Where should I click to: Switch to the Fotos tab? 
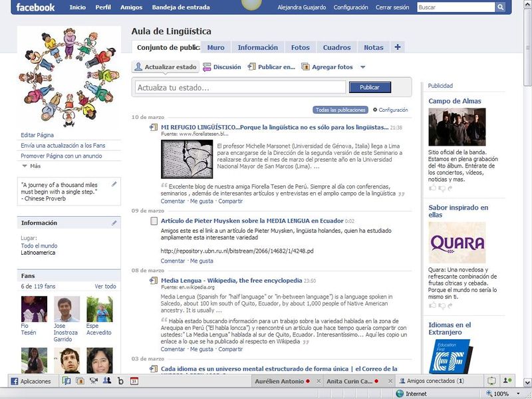[301, 47]
